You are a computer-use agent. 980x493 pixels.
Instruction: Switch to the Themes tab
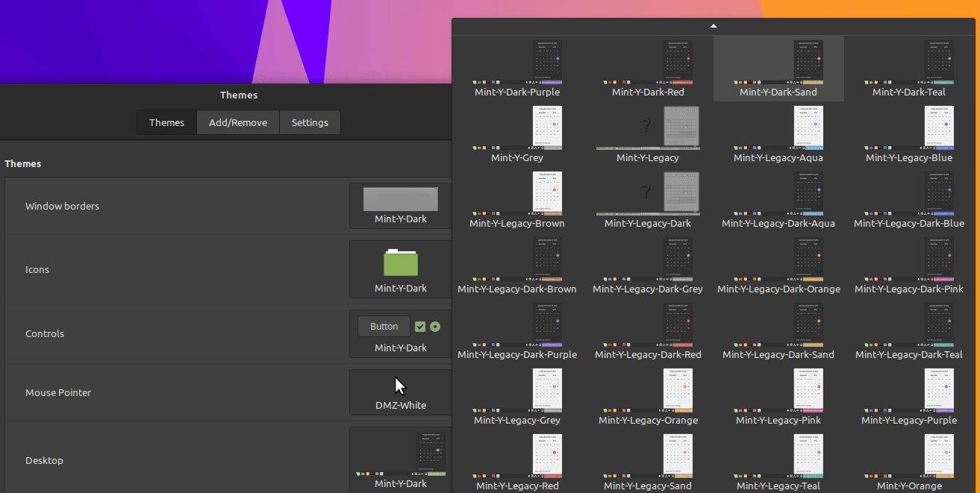point(166,123)
